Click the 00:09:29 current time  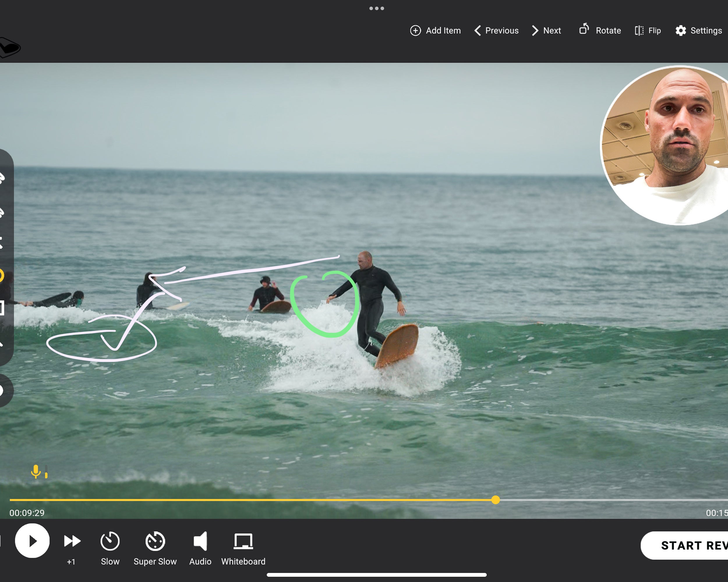[x=27, y=513]
